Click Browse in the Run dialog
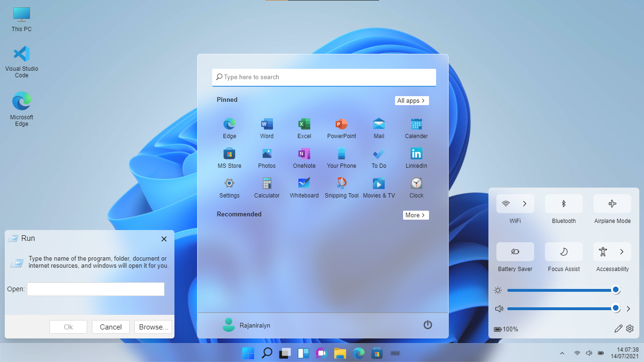 pos(153,327)
